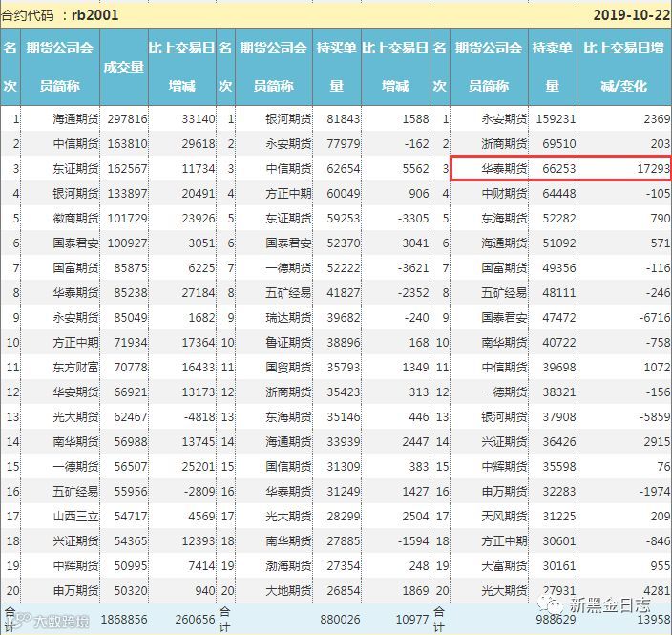Click 银河期货 in long position row 1
This screenshot has width=672, height=635.
click(x=288, y=118)
